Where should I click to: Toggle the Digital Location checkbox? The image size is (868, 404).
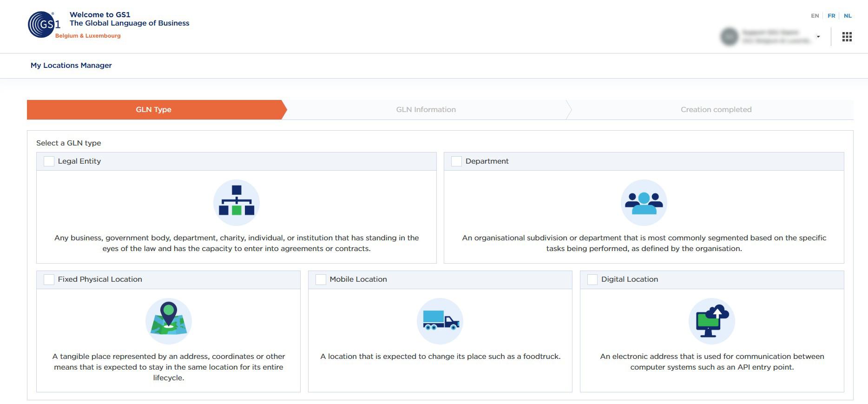click(x=592, y=279)
